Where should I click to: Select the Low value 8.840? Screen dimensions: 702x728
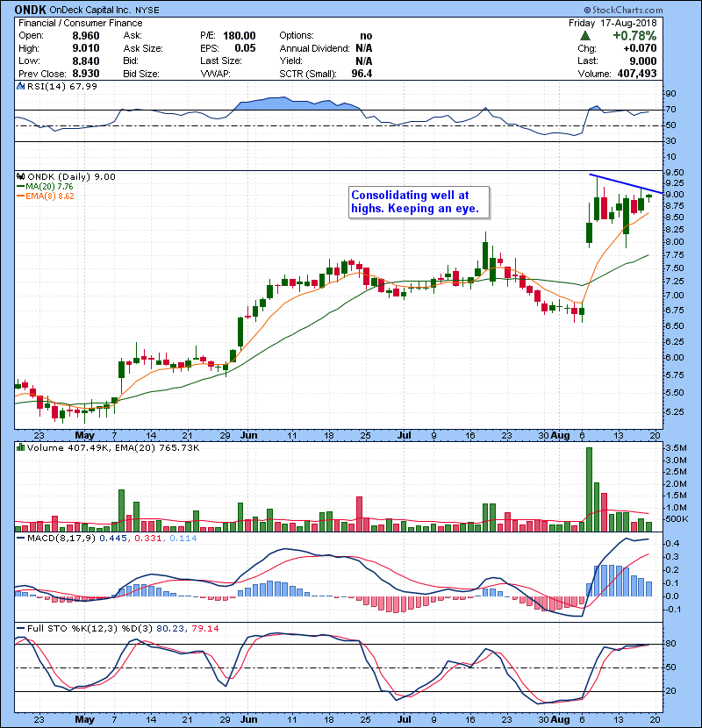pos(86,61)
